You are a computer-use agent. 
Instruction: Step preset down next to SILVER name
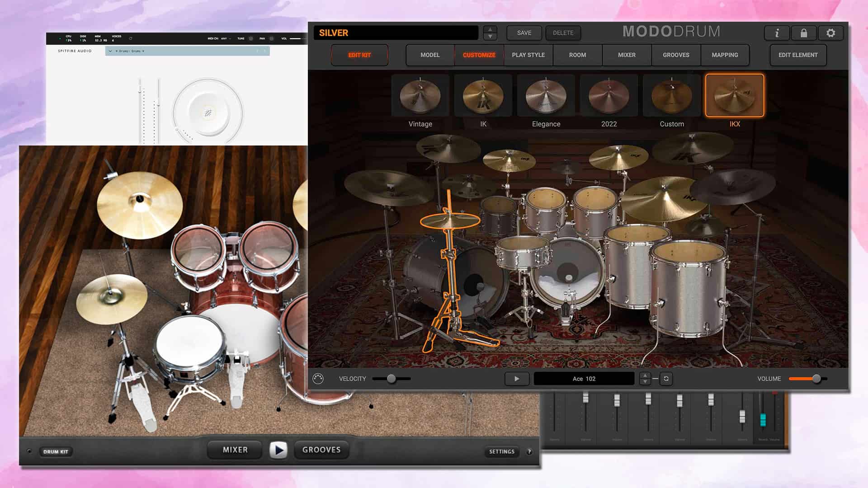pos(490,37)
